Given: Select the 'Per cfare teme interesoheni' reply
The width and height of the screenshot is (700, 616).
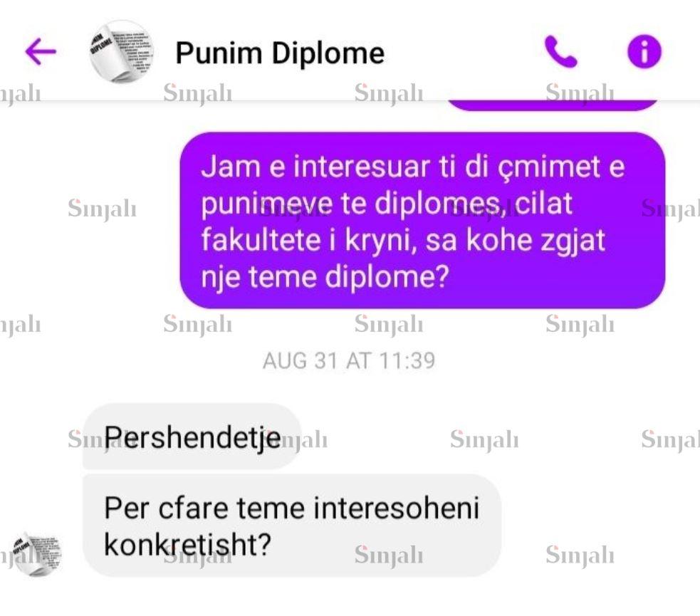Looking at the screenshot, I should click(x=292, y=526).
